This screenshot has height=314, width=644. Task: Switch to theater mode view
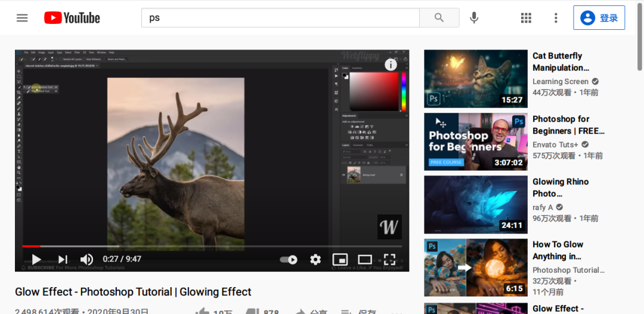[364, 259]
